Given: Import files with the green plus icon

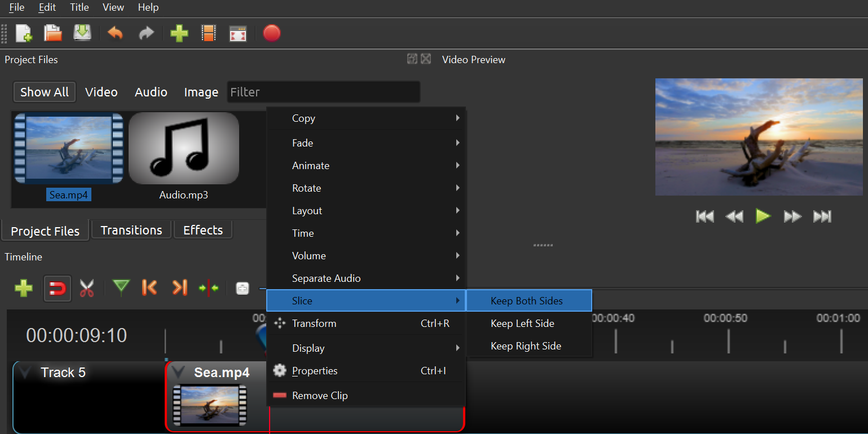Looking at the screenshot, I should coord(179,34).
